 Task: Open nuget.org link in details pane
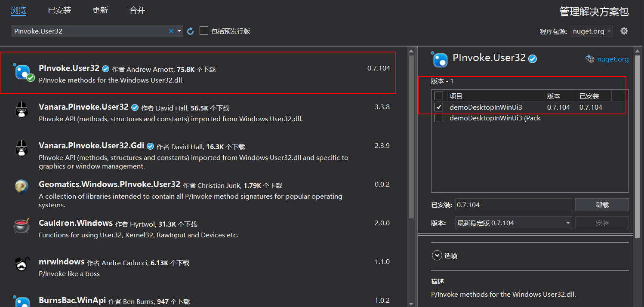point(613,59)
